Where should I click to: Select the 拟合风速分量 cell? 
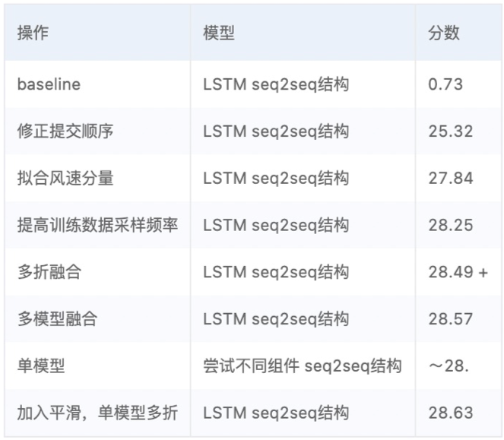click(x=65, y=178)
